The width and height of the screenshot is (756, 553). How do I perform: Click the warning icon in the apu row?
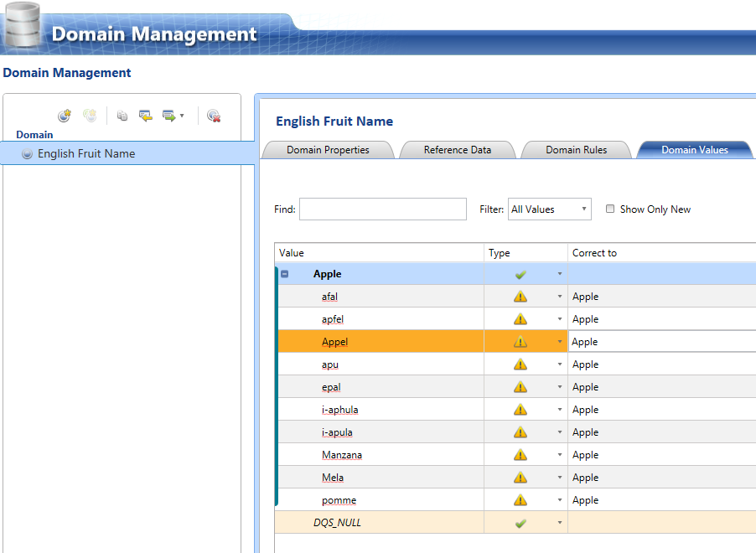520,364
